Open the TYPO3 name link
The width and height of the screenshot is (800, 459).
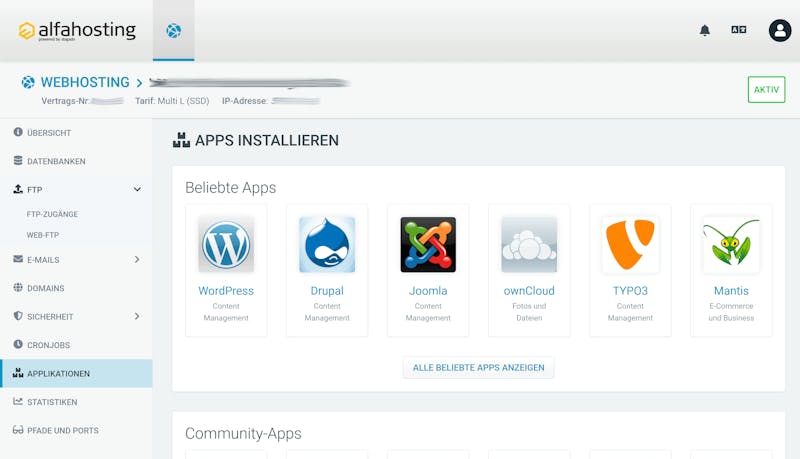pyautogui.click(x=630, y=291)
